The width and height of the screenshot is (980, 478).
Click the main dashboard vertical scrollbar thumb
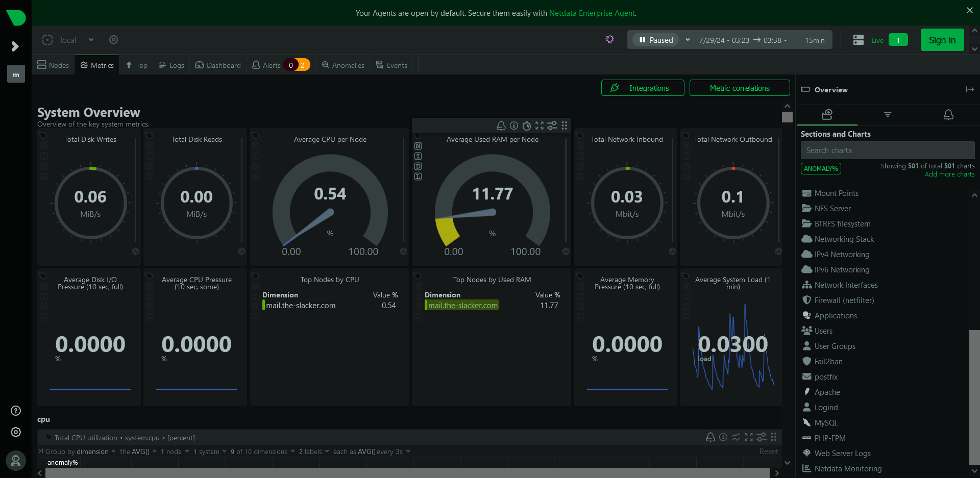[787, 117]
